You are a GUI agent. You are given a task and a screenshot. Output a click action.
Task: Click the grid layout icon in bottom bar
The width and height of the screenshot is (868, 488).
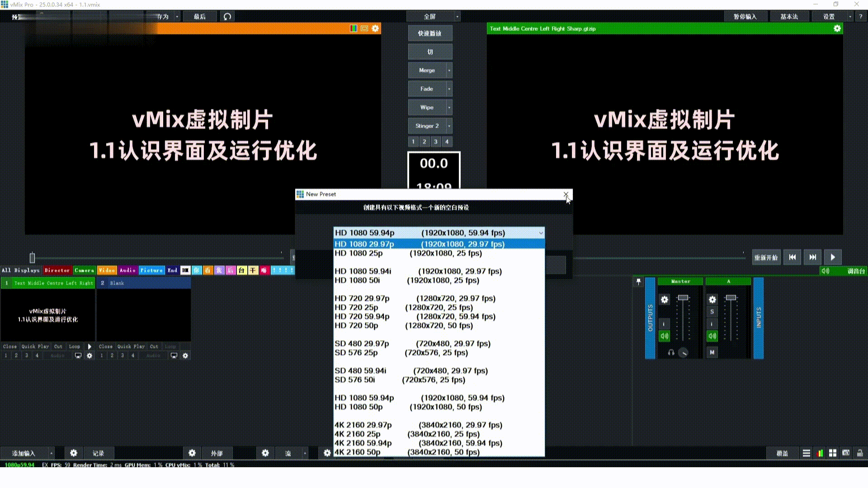(x=833, y=453)
